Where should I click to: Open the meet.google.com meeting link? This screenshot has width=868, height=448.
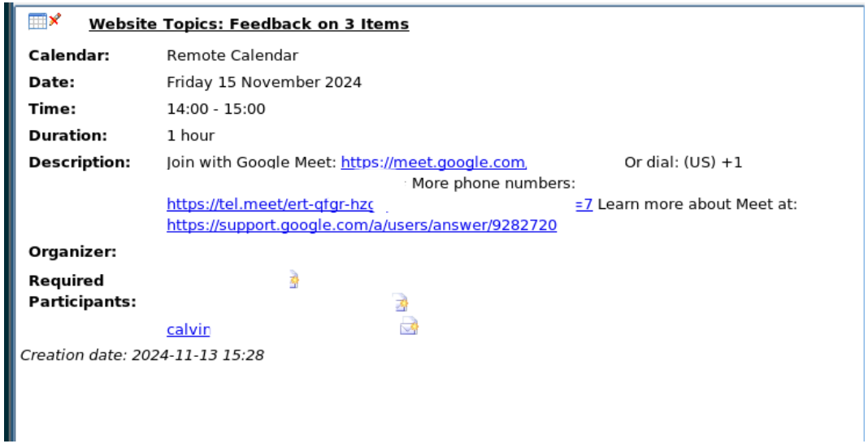433,163
